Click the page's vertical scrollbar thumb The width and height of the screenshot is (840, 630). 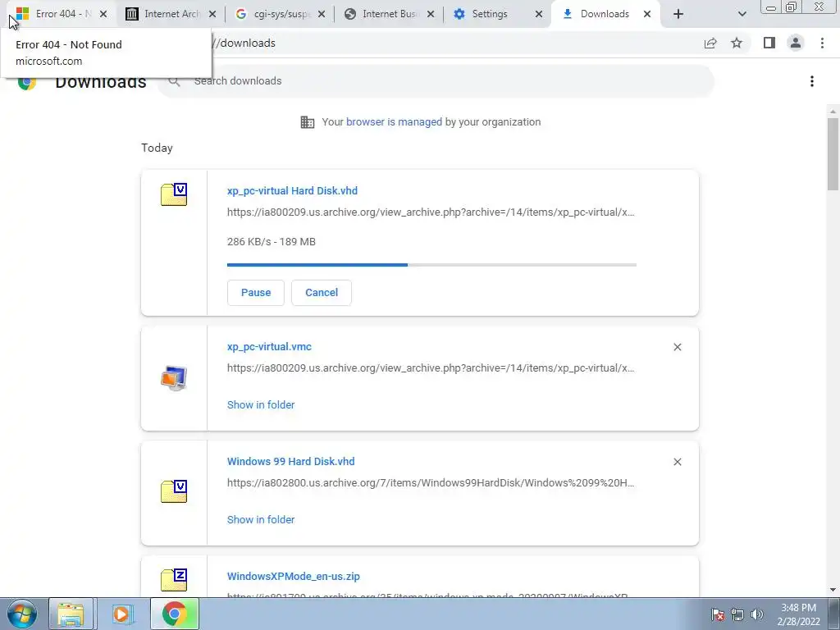click(833, 153)
